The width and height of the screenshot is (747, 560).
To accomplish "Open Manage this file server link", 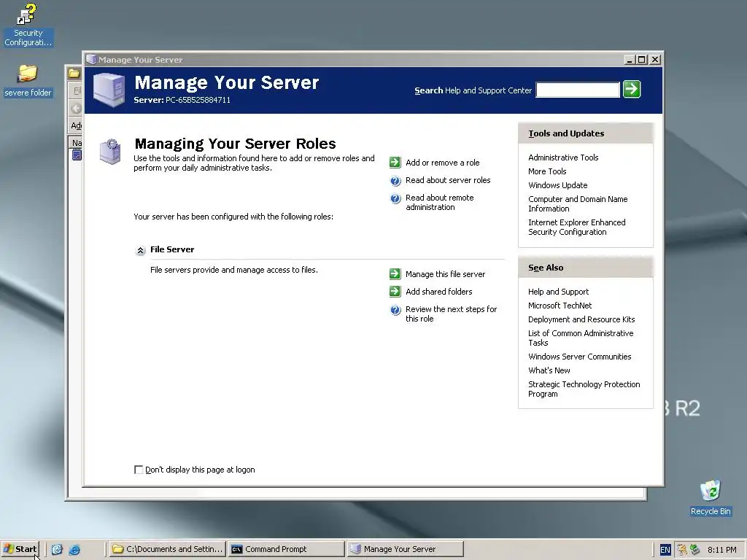I will pyautogui.click(x=446, y=274).
